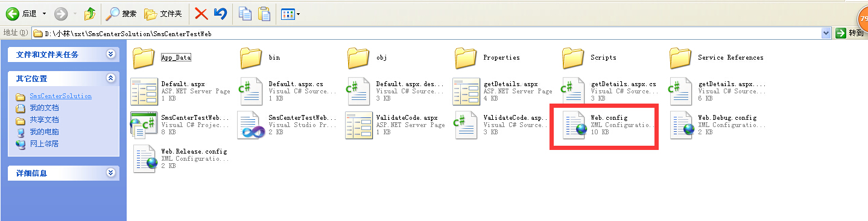The height and width of the screenshot is (221, 868).
Task: Select the ValidateCode.aspx page icon
Action: click(x=358, y=125)
